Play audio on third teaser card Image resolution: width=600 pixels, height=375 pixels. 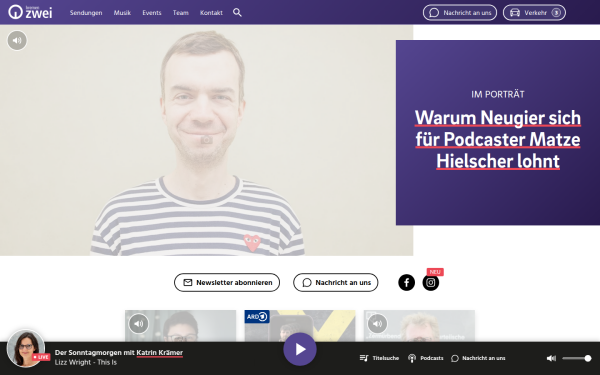[377, 324]
